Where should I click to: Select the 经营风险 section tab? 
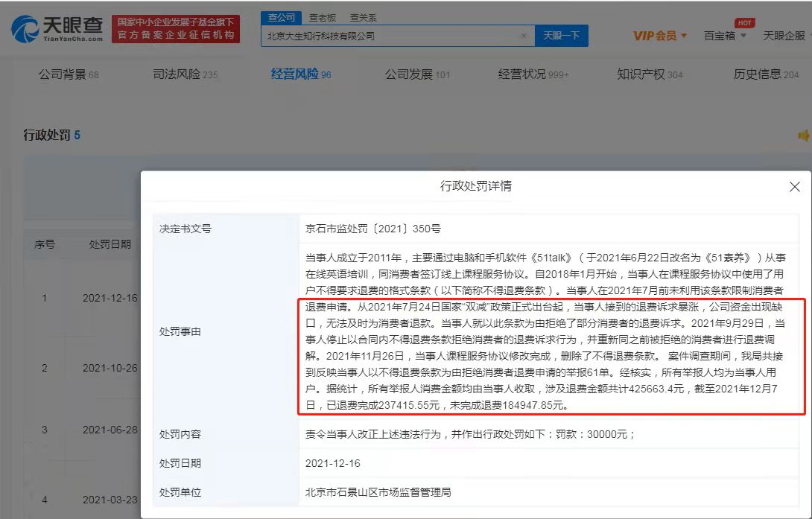click(x=301, y=74)
